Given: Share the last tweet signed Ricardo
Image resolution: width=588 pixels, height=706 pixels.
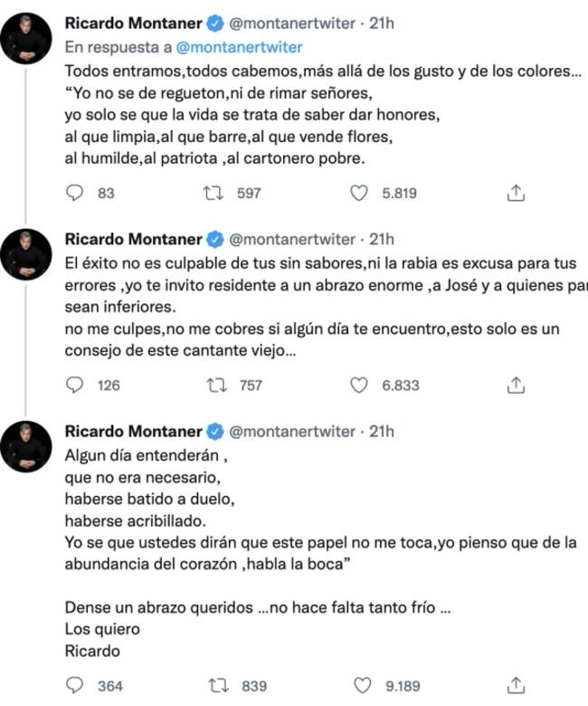Looking at the screenshot, I should (516, 685).
